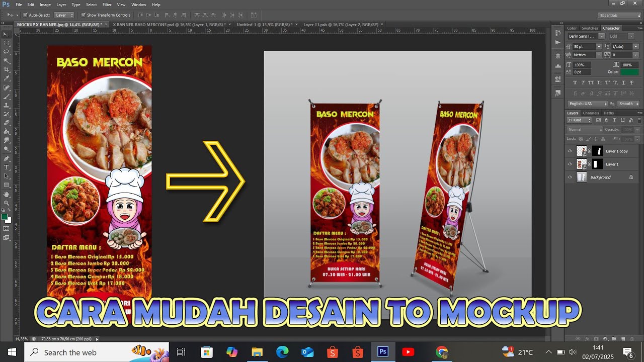The image size is (644, 362).
Task: Open the Berlin Sans font family dropdown
Action: click(x=601, y=36)
